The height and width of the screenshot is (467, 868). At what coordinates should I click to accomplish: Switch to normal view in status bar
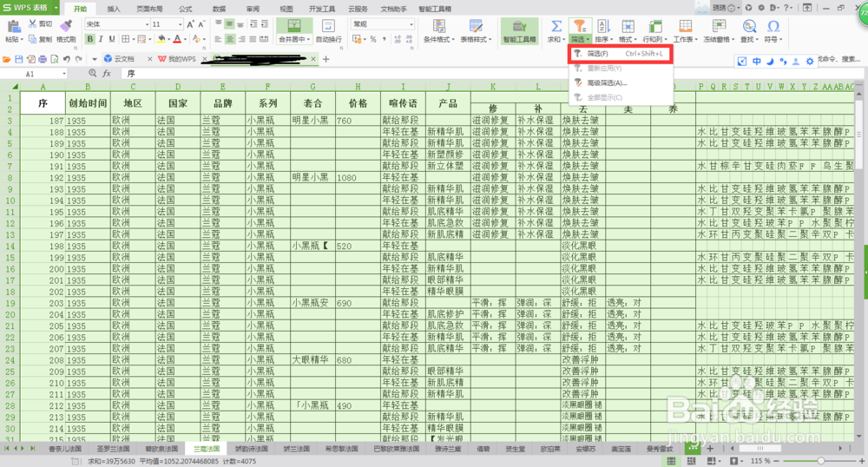coord(671,461)
